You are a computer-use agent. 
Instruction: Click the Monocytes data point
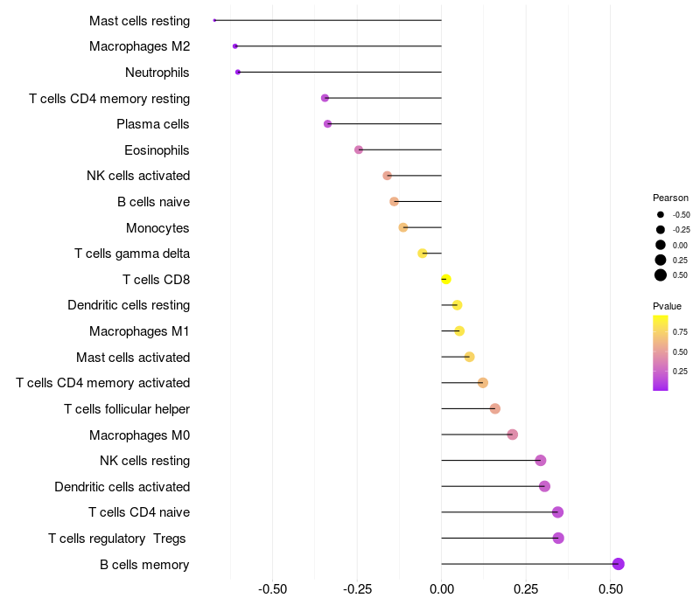(403, 227)
